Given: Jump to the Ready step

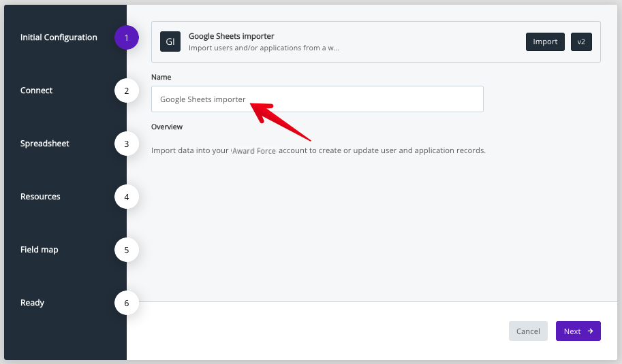Looking at the screenshot, I should point(32,303).
